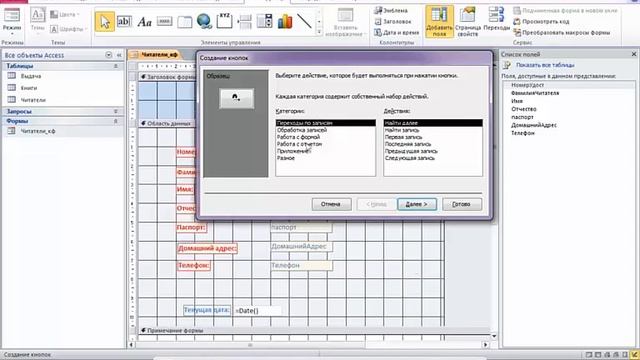Select the Chart control icon
The height and width of the screenshot is (360, 640).
coord(284,21)
